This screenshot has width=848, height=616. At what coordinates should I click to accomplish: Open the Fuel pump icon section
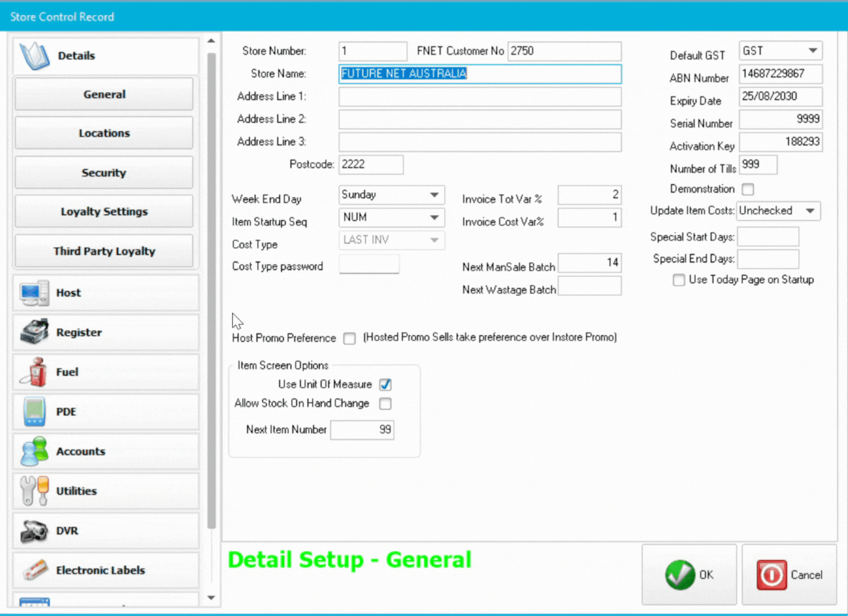[x=34, y=372]
